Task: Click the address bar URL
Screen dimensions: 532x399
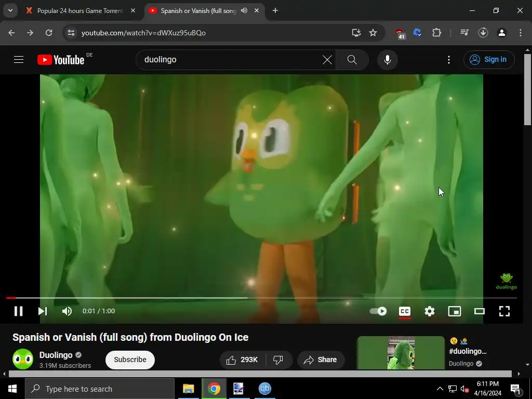Action: (x=143, y=33)
